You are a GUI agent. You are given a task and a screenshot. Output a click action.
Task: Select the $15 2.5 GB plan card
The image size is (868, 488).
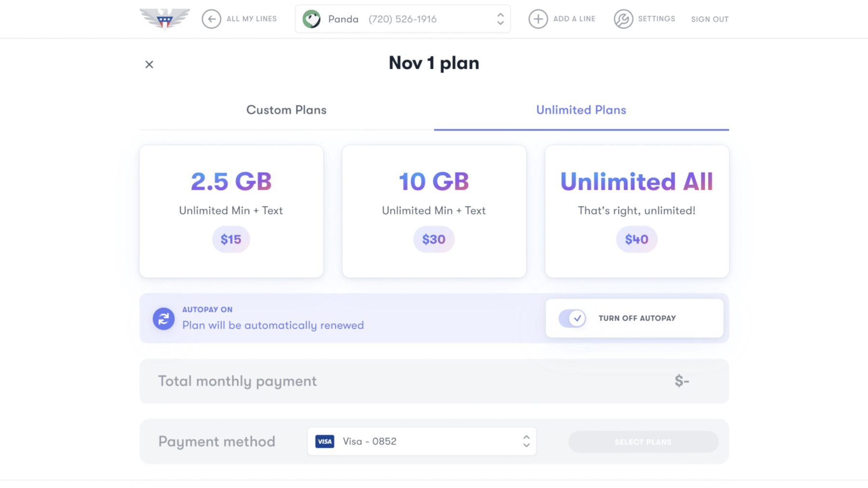click(231, 211)
